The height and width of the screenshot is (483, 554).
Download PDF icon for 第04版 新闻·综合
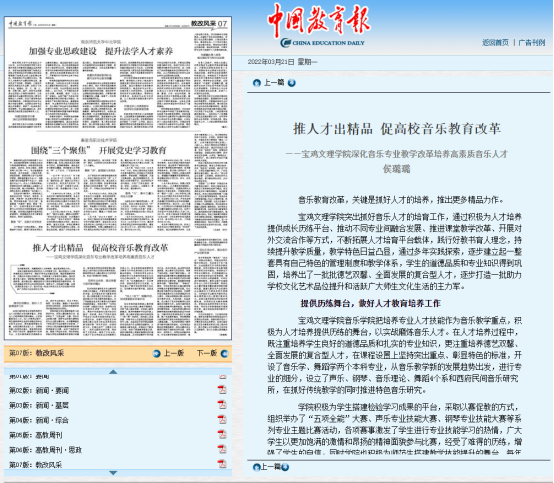click(222, 419)
